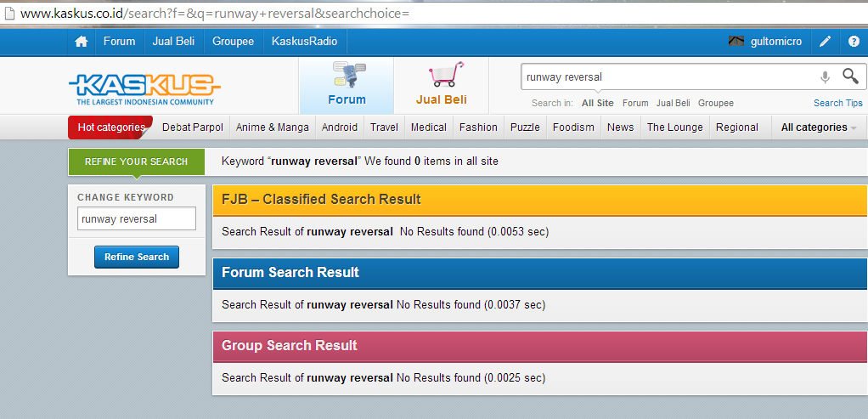Screen dimensions: 868x419
Task: Go to the Kaskus home icon
Action: tap(82, 42)
